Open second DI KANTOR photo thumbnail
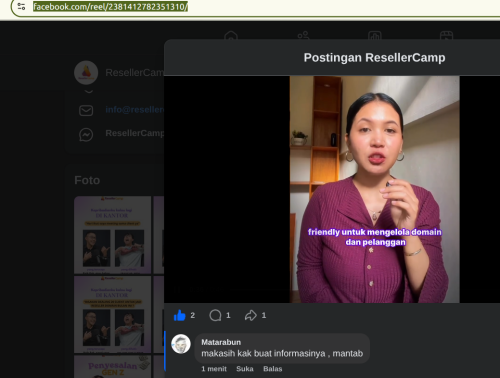Viewport: 500px width, 378px height. [113, 314]
